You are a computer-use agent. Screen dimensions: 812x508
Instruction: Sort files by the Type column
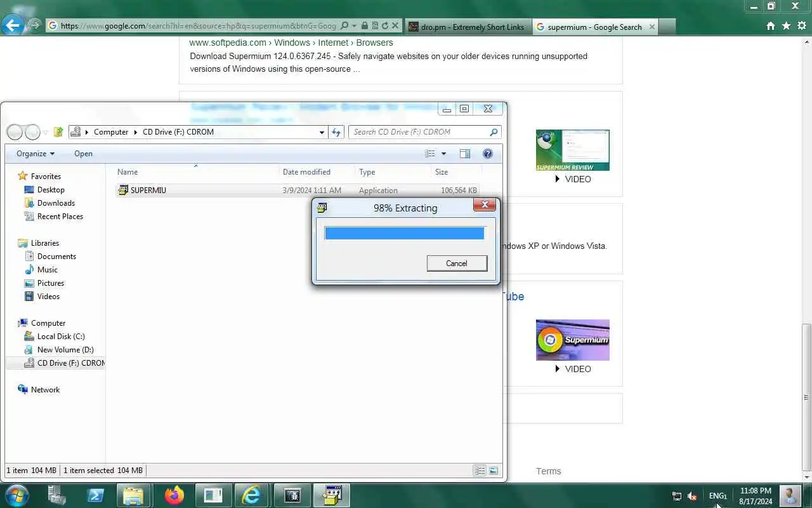point(393,172)
